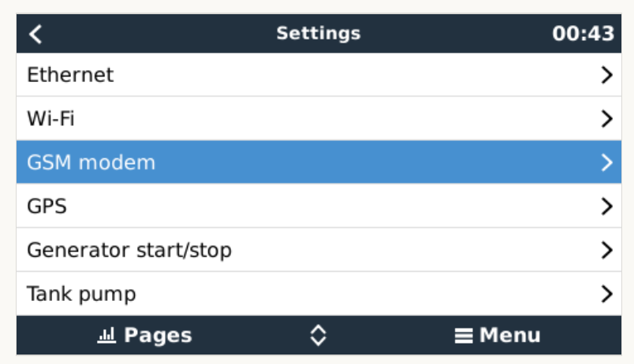Open the Tank pump entry
Viewport: 634px width, 364px height.
point(319,294)
